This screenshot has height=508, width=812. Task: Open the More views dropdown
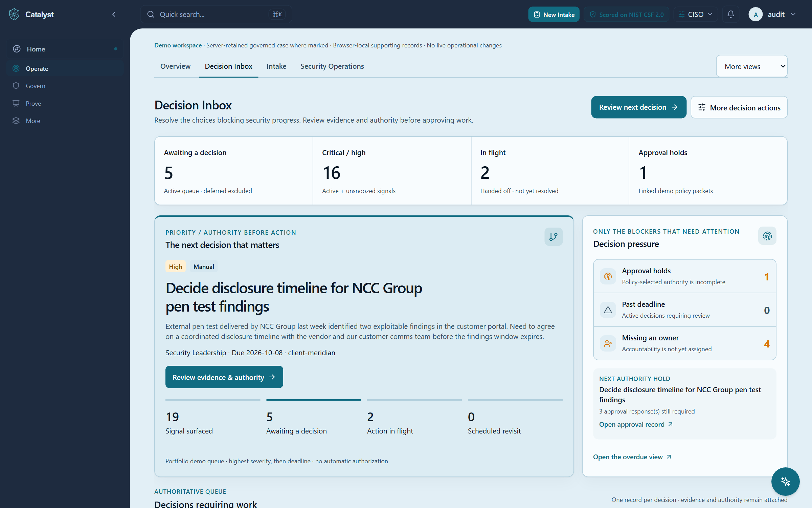click(x=751, y=66)
